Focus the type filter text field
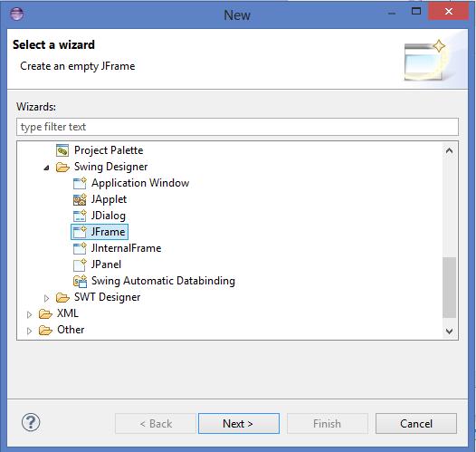The width and height of the screenshot is (476, 452). click(x=237, y=127)
